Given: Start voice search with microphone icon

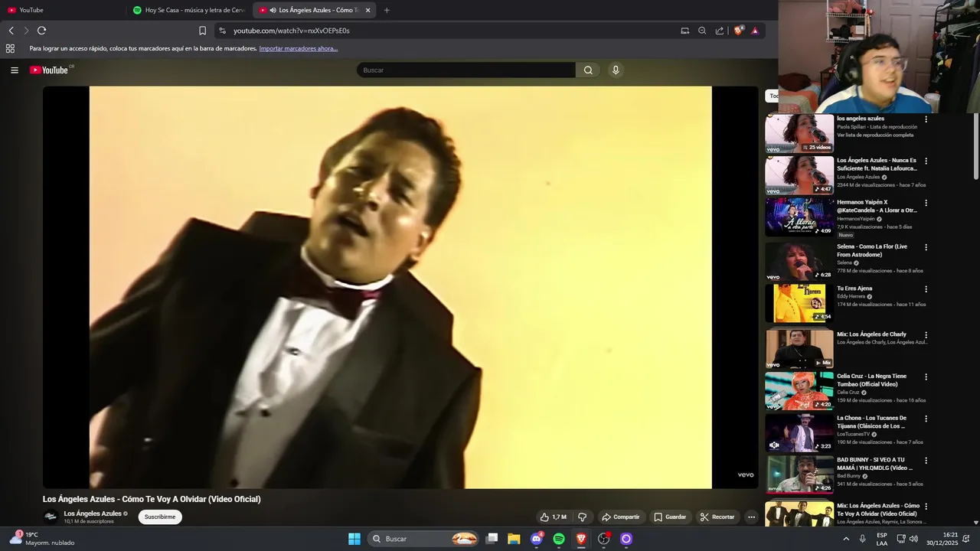Looking at the screenshot, I should [616, 70].
